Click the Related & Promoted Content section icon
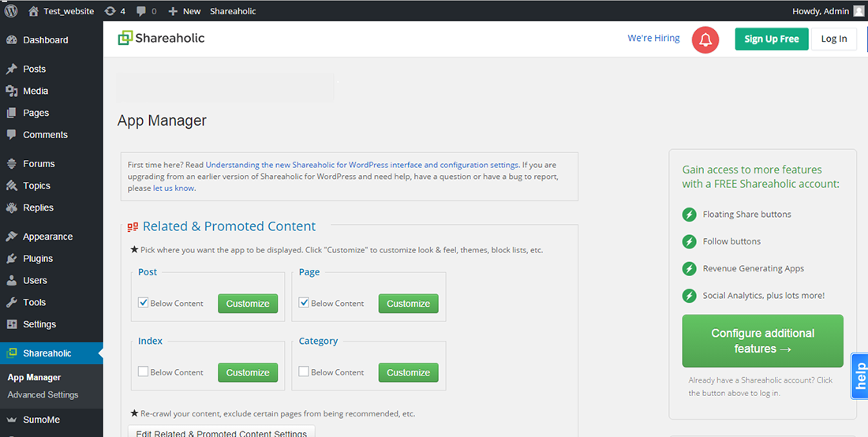This screenshot has width=868, height=437. pos(133,227)
